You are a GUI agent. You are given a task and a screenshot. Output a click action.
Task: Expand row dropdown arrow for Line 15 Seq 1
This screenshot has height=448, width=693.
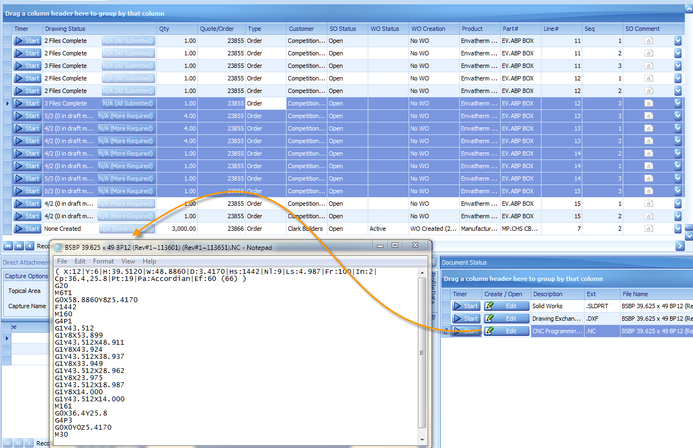click(x=678, y=204)
